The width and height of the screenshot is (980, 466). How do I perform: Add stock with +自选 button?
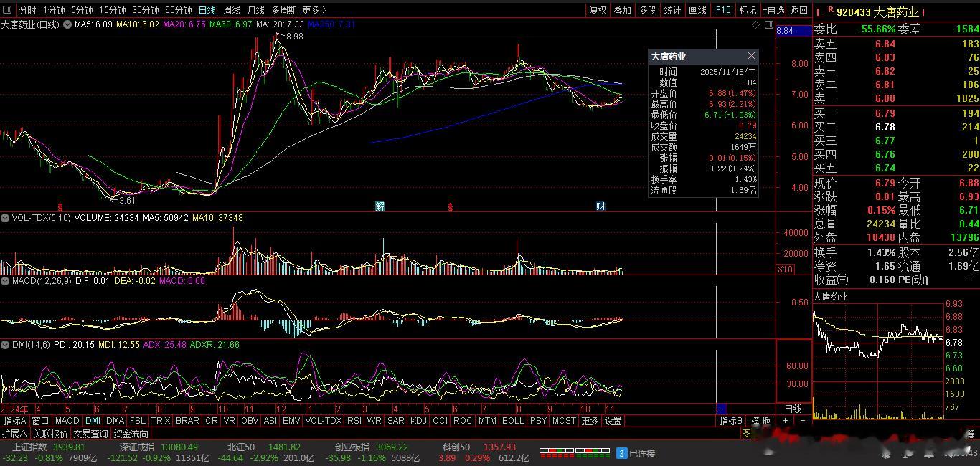pos(773,10)
